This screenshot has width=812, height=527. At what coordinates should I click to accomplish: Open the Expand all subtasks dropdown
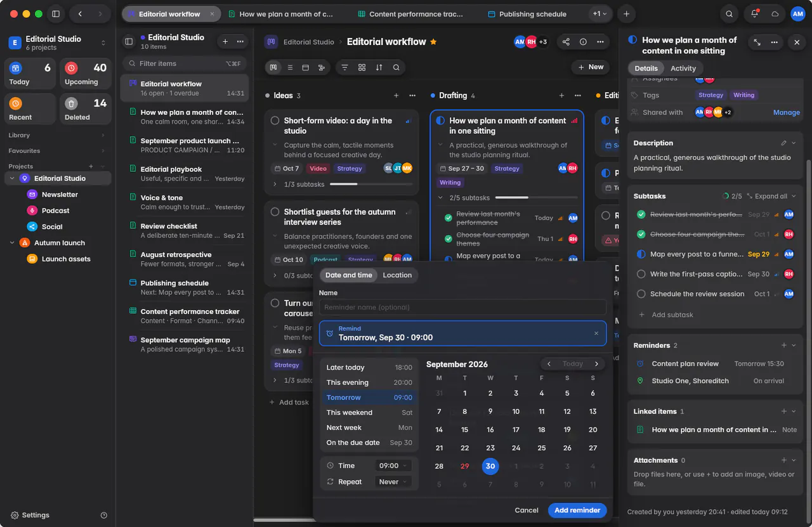pos(771,197)
